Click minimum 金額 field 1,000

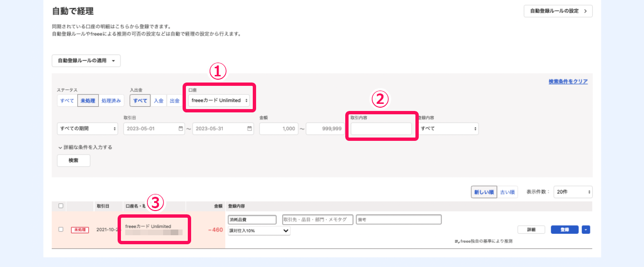tap(279, 129)
